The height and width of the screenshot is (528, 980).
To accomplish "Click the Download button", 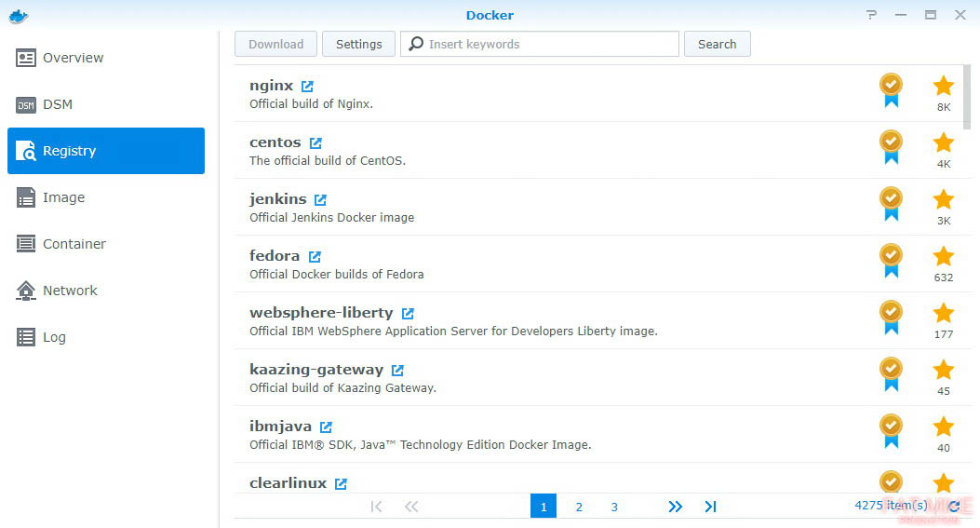I will pos(275,44).
